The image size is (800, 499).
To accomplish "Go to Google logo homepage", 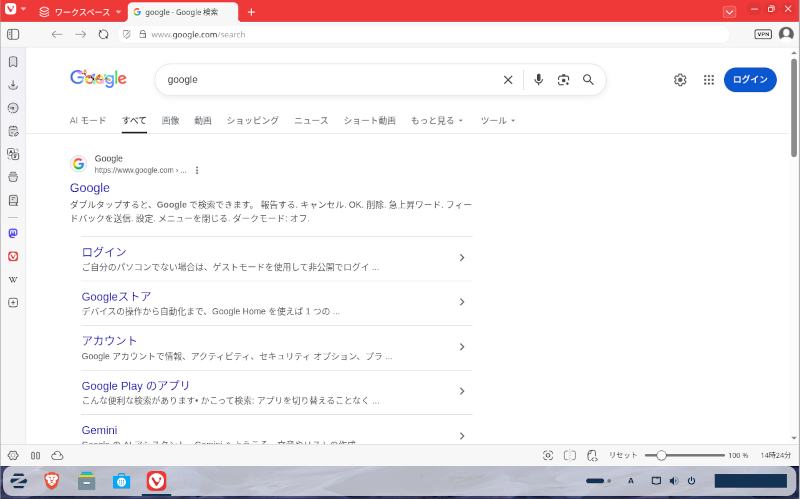I will [x=98, y=79].
